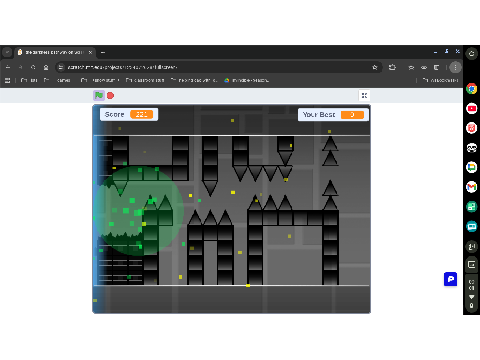Image resolution: width=480 pixels, height=360 pixels.
Task: Open Gmail from the shelf
Action: pos(471,187)
